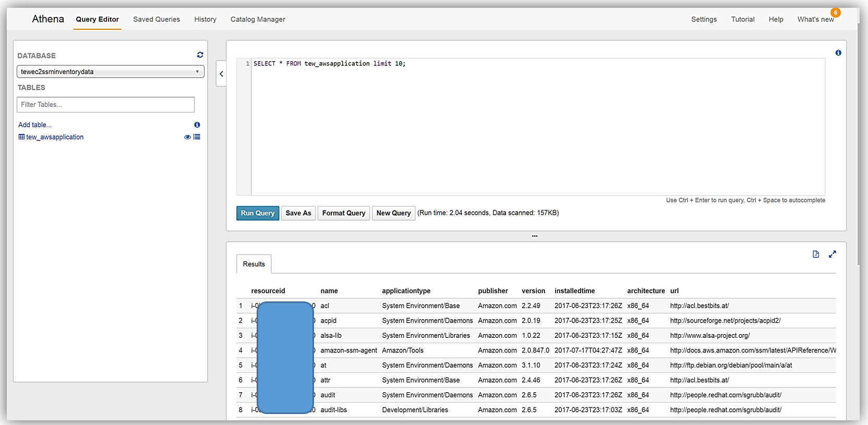Click the Add table link
868x425 pixels.
(35, 125)
